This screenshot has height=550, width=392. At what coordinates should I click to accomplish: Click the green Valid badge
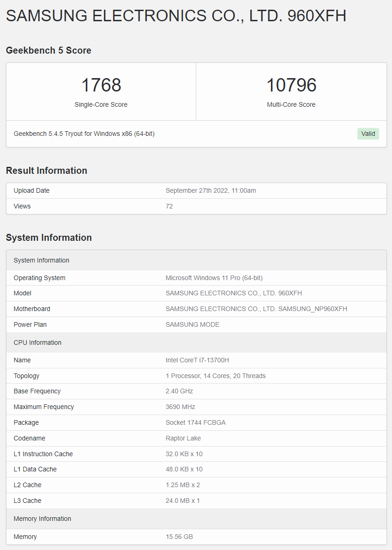(x=368, y=134)
